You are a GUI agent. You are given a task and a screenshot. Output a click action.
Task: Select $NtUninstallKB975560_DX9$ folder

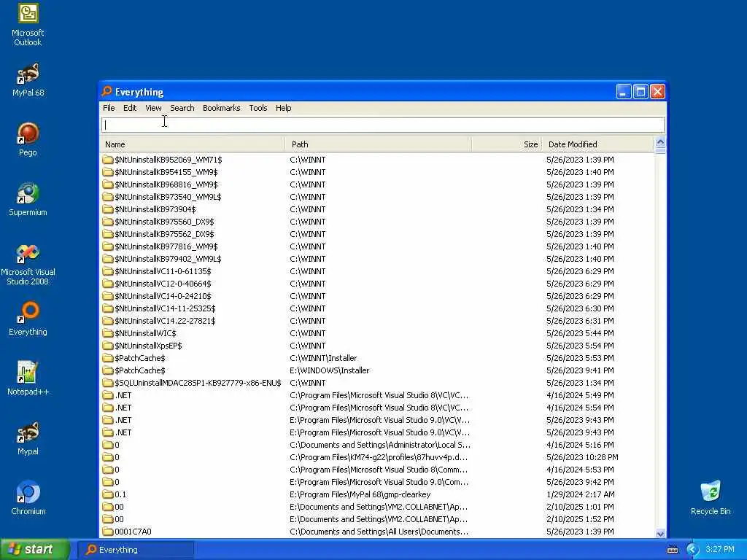(377, 222)
